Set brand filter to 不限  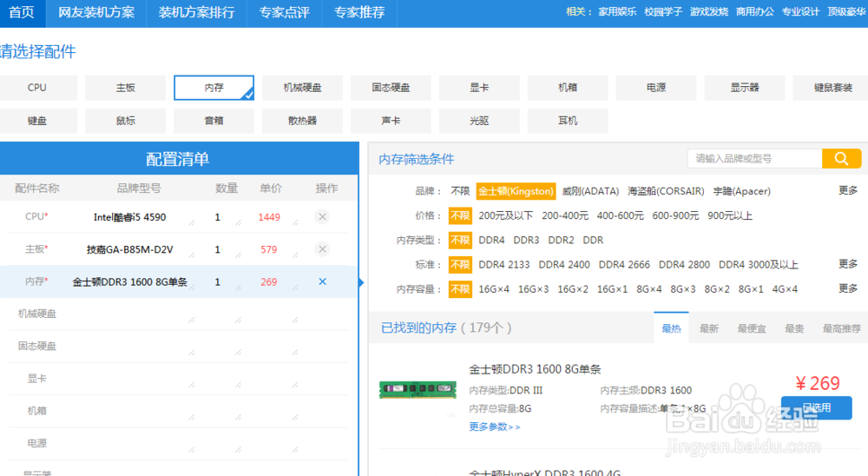click(x=460, y=191)
